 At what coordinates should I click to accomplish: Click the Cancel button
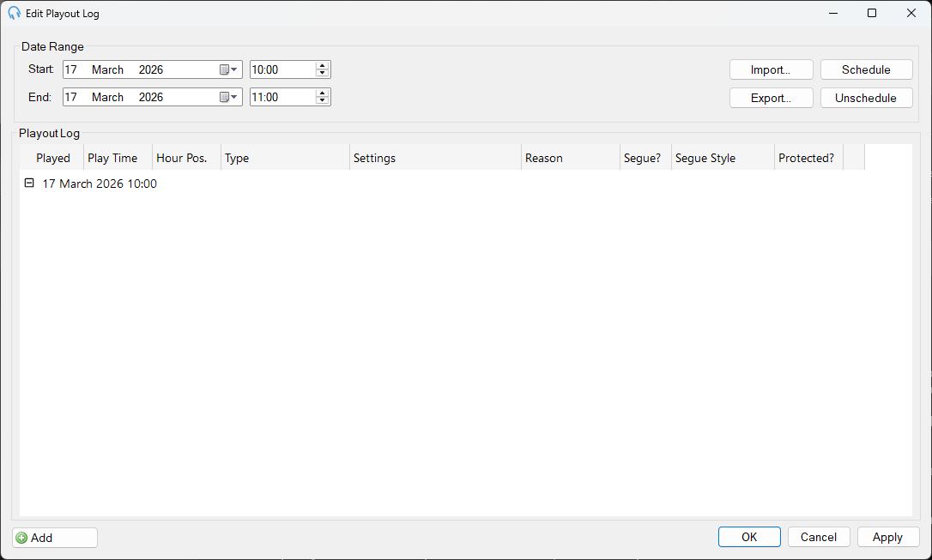[x=819, y=537]
